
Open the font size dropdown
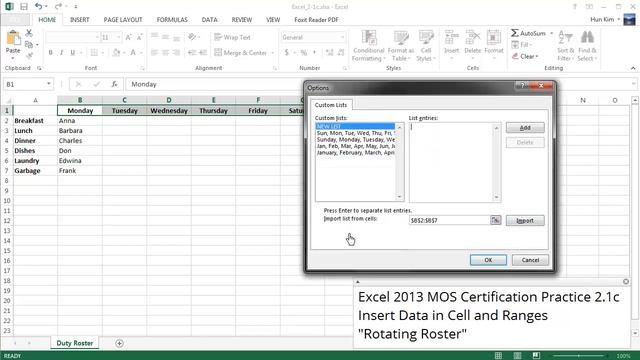[x=118, y=37]
